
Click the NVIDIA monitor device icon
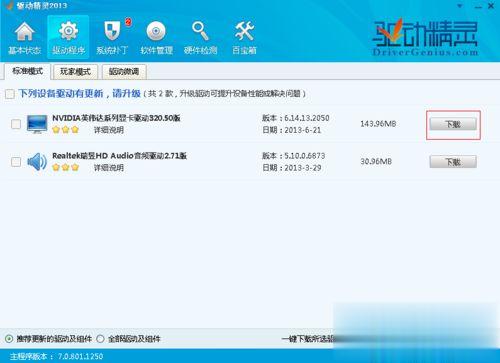(x=37, y=124)
